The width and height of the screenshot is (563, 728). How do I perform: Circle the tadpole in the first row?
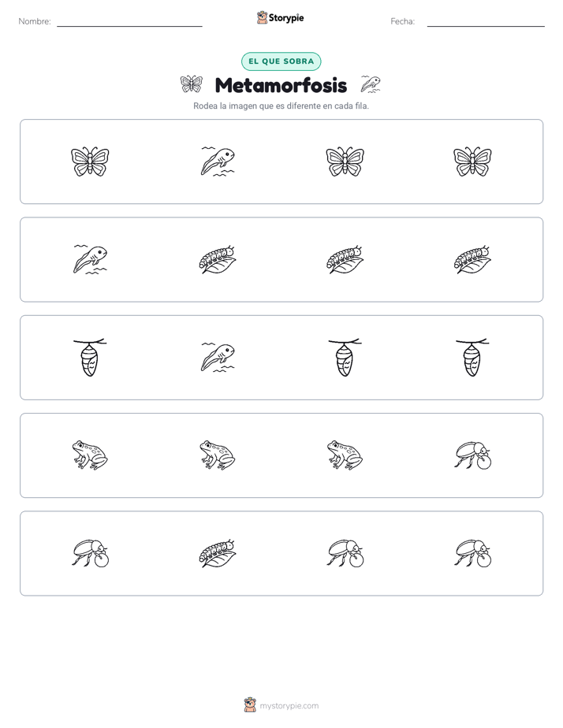pos(218,162)
